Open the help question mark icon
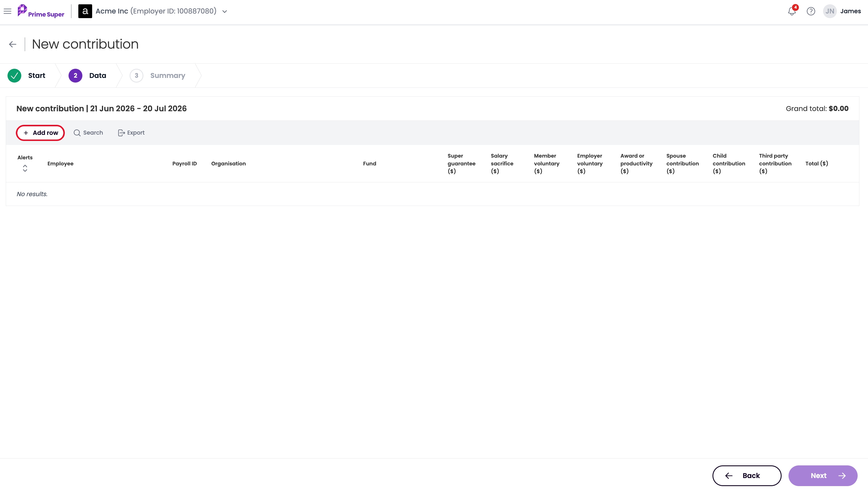This screenshot has height=493, width=868. (x=811, y=11)
